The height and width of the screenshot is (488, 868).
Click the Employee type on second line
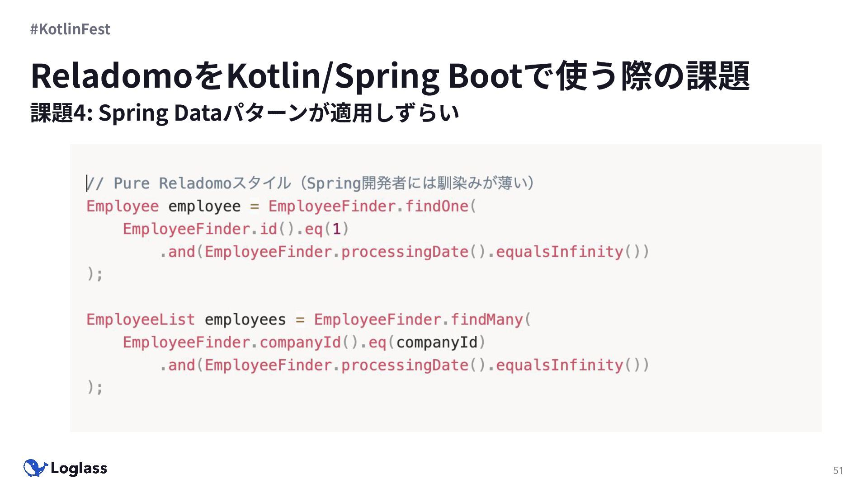coord(123,206)
